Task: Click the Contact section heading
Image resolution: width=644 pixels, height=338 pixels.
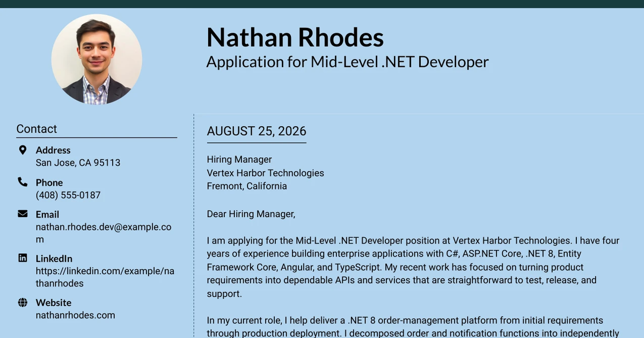Action: pos(36,129)
